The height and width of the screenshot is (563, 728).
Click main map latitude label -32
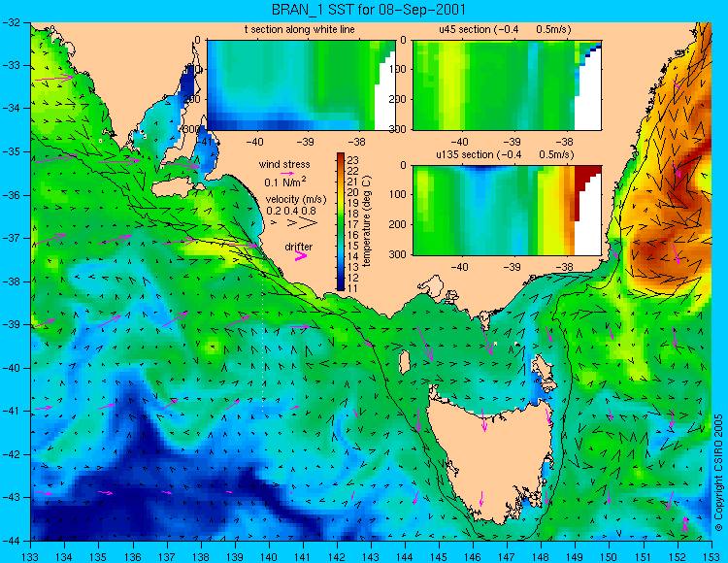click(11, 22)
